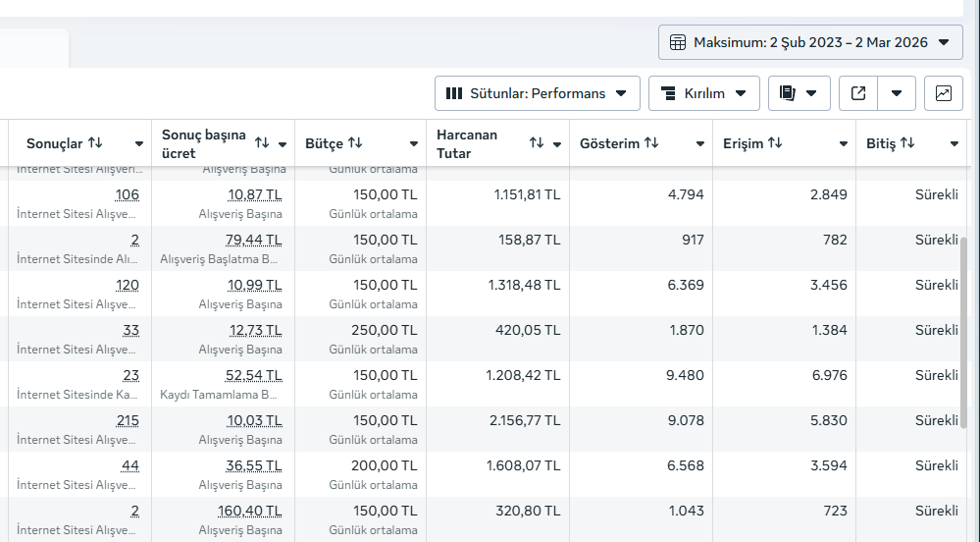980x542 pixels.
Task: Sort by Harcanan Tutar arrows
Action: (537, 143)
